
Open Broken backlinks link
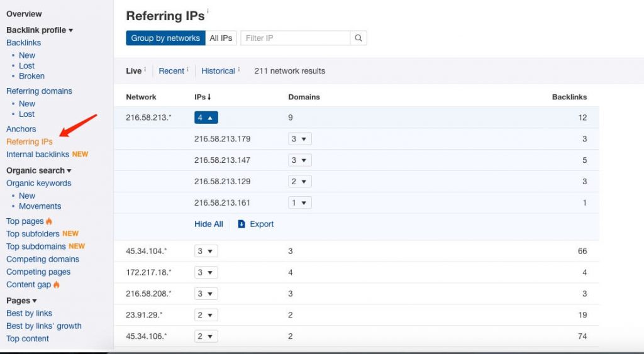click(x=31, y=76)
